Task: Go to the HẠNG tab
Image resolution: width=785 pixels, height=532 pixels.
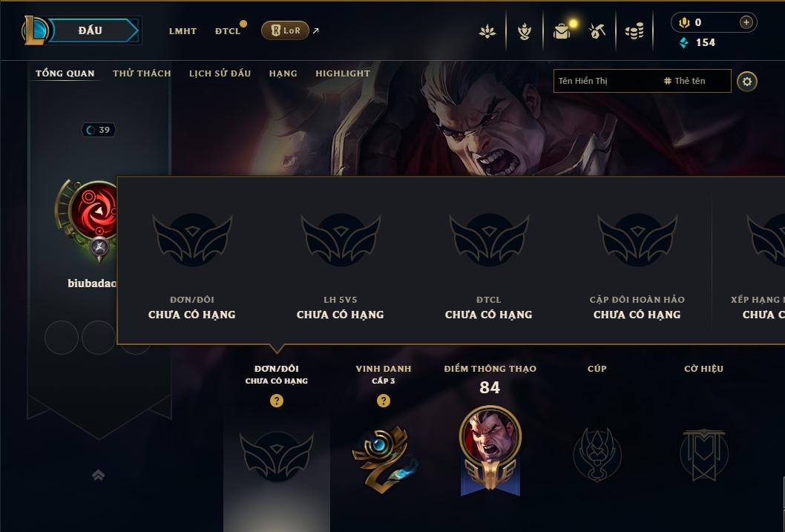Action: point(283,73)
